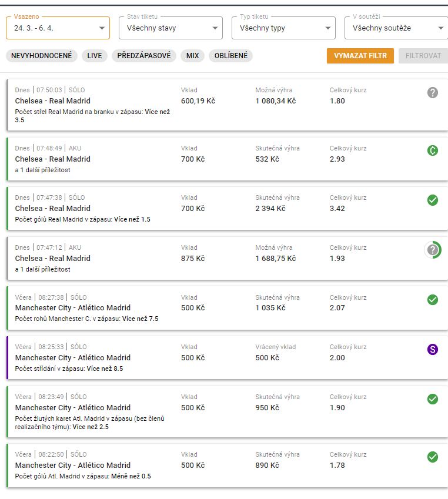
Task: Click possible win 1 080,34 Kč
Action: coord(275,101)
